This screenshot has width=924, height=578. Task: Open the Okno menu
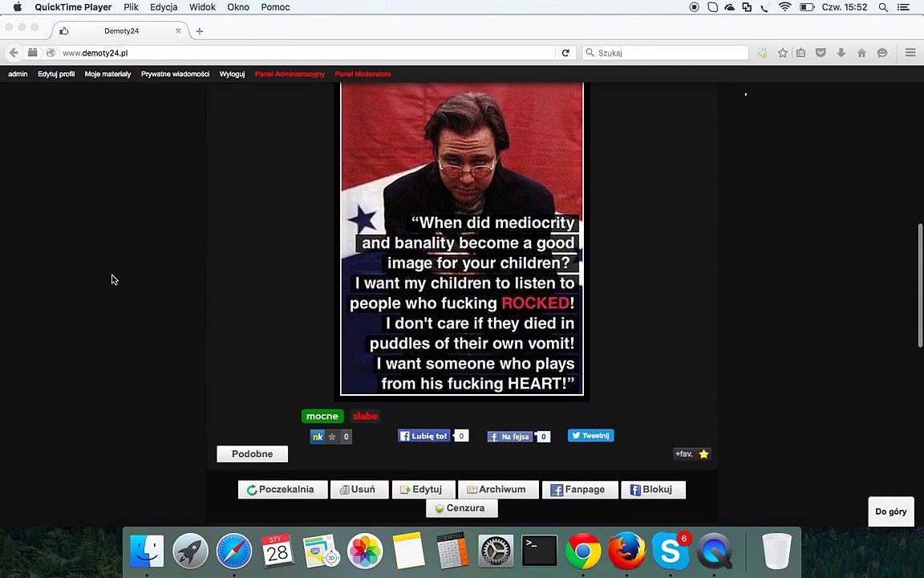point(238,7)
